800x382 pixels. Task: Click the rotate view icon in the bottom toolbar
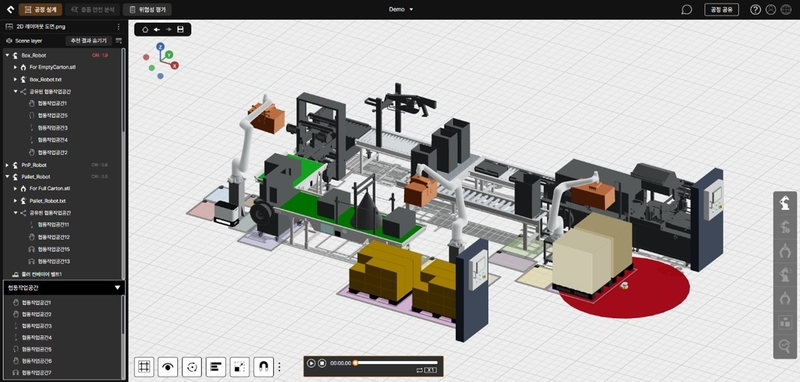192,366
